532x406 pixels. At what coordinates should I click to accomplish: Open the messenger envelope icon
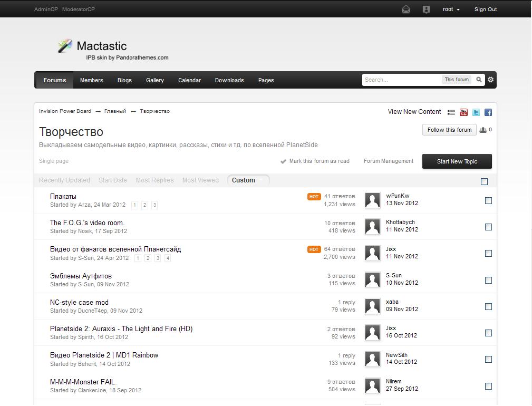point(406,9)
